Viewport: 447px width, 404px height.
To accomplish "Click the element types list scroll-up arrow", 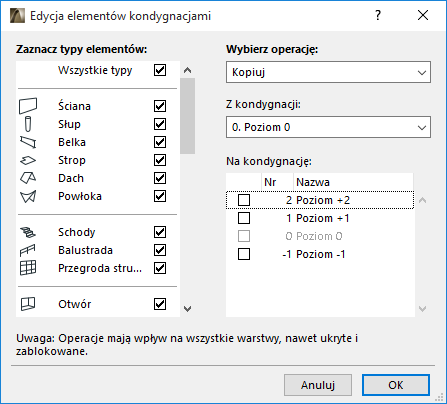I will [x=188, y=70].
